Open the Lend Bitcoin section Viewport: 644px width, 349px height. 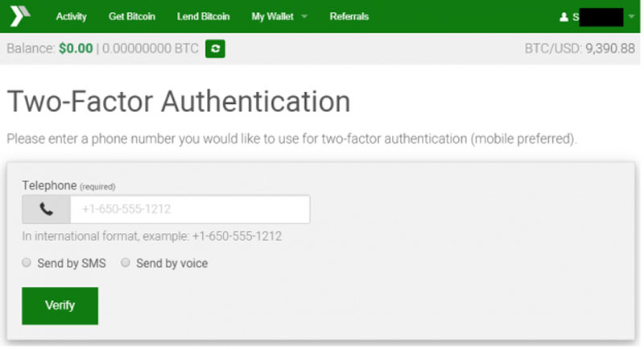point(203,17)
